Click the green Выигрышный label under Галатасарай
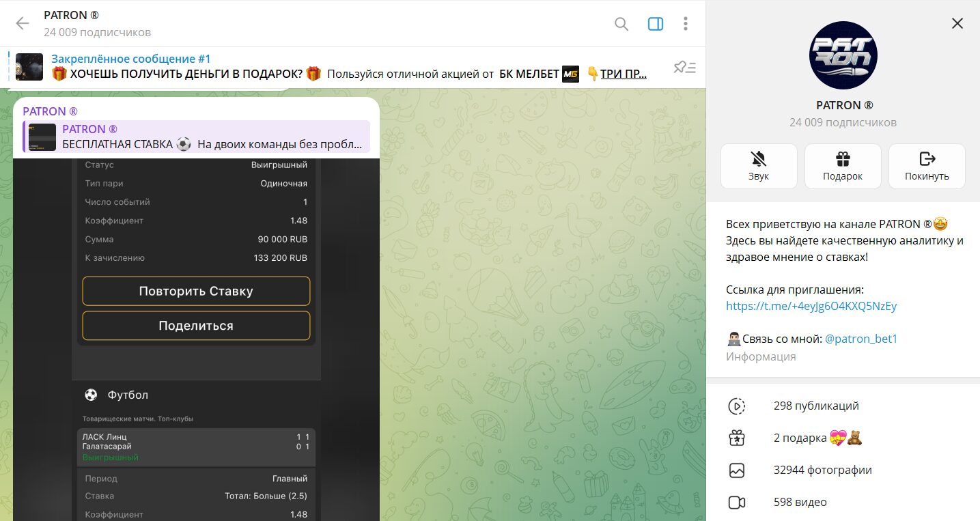 point(111,457)
